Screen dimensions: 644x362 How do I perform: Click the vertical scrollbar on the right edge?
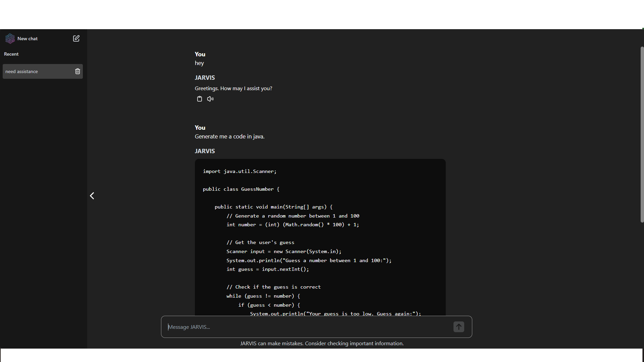[642, 134]
